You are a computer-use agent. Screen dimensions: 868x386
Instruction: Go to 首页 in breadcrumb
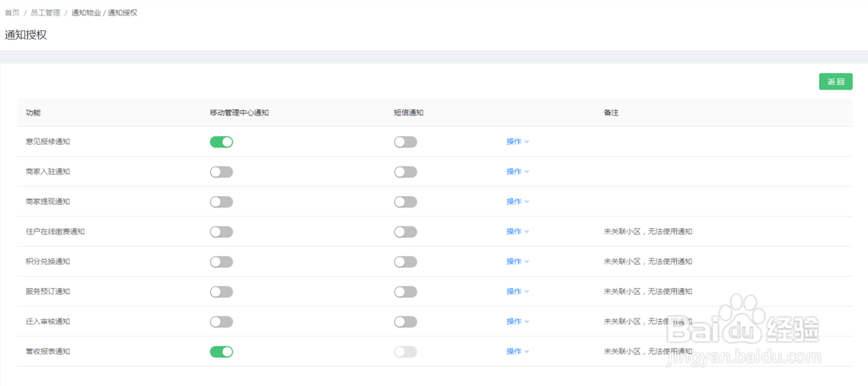coord(12,13)
